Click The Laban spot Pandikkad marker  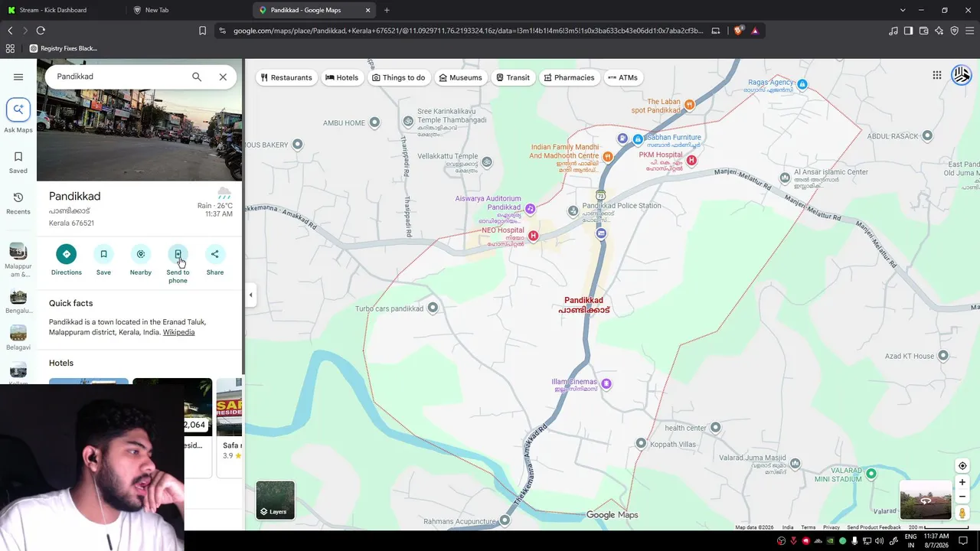click(689, 105)
